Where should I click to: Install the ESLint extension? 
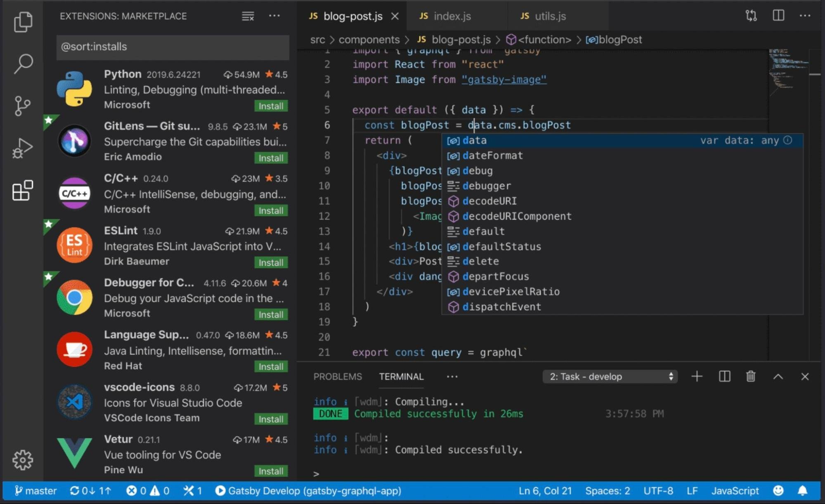pyautogui.click(x=271, y=262)
